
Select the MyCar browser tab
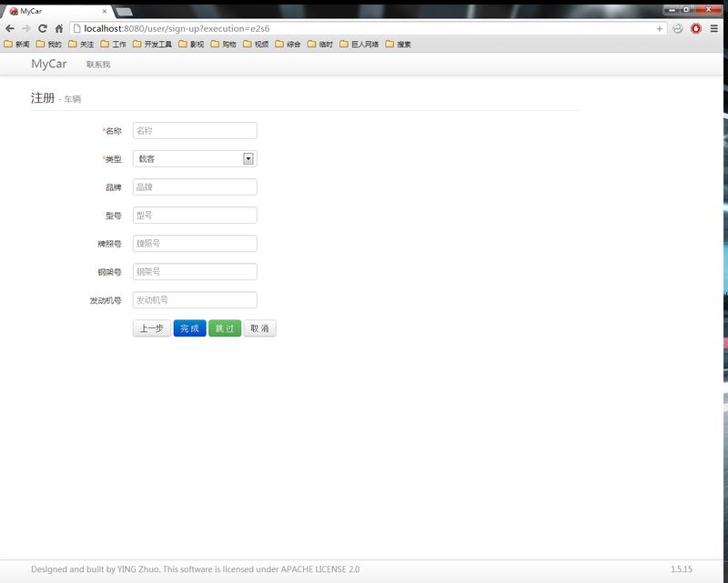point(56,11)
